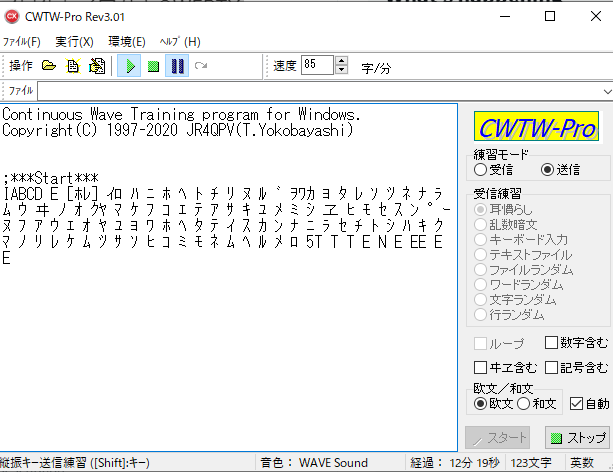Click the Copyright(C) 1997-2020 text line
The image size is (613, 472).
point(178,130)
